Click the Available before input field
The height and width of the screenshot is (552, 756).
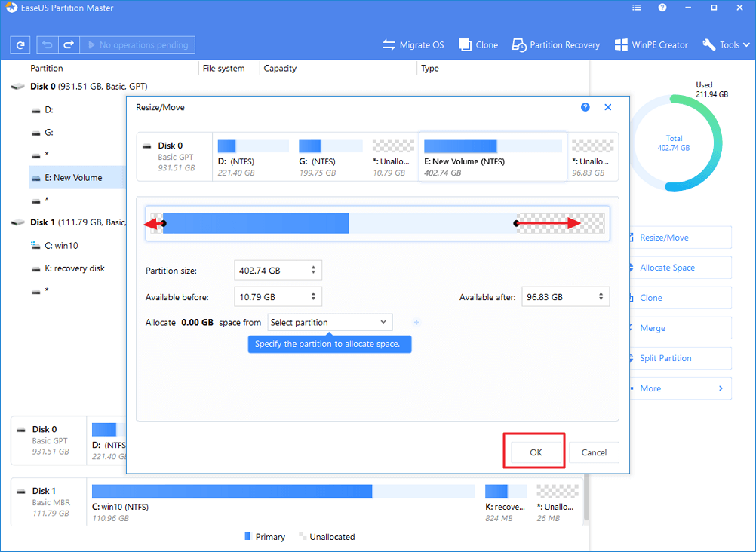(270, 297)
